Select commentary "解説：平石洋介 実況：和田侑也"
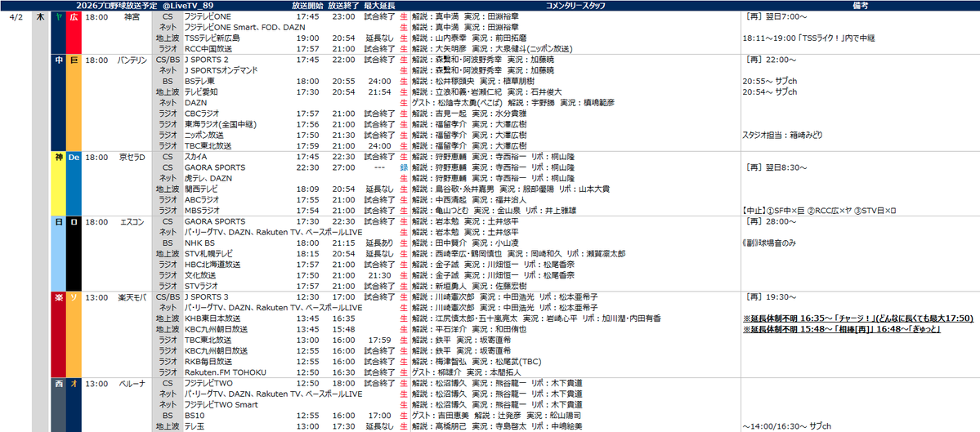980x432 pixels. click(x=469, y=329)
